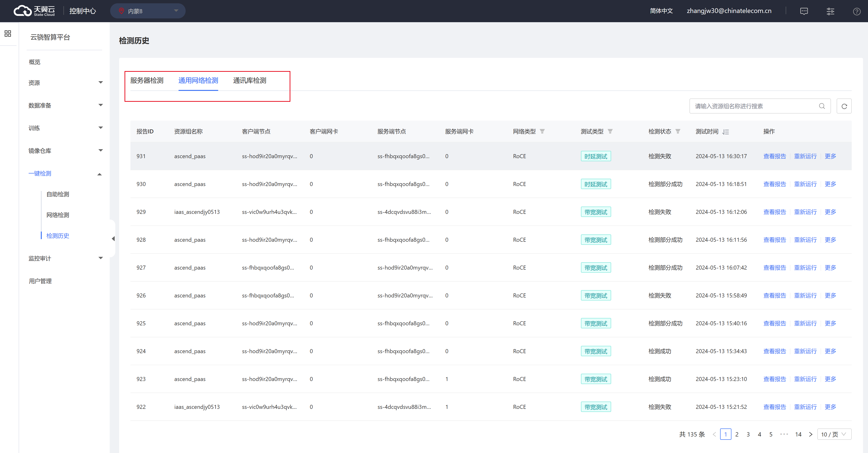The height and width of the screenshot is (453, 868).
Task: Switch to the 通用网络检测 tab
Action: (198, 80)
